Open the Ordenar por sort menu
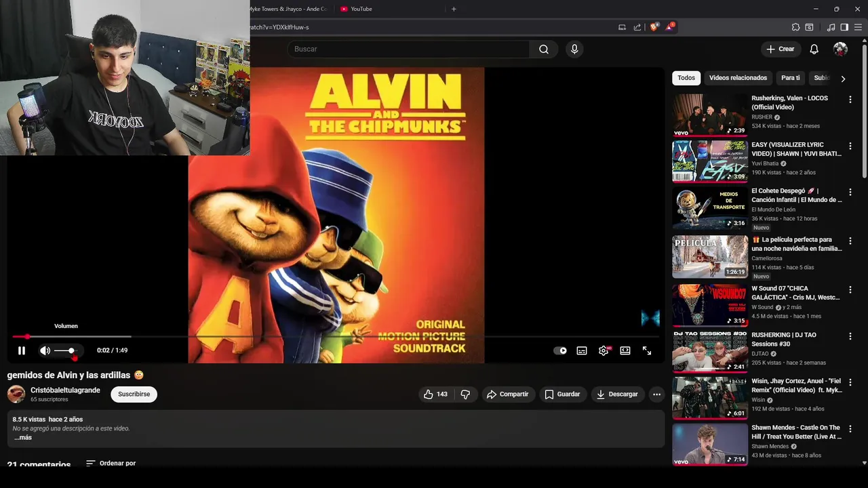The height and width of the screenshot is (488, 868). [x=111, y=464]
